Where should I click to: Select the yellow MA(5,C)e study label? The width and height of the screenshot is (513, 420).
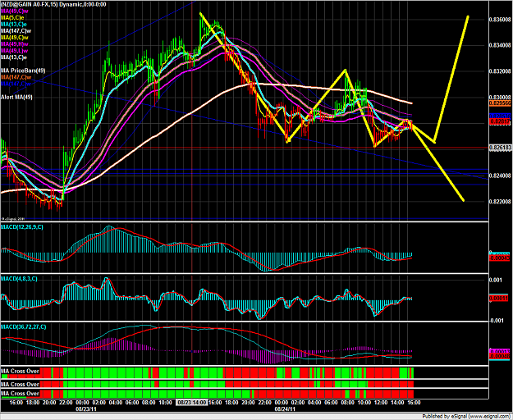pyautogui.click(x=12, y=17)
